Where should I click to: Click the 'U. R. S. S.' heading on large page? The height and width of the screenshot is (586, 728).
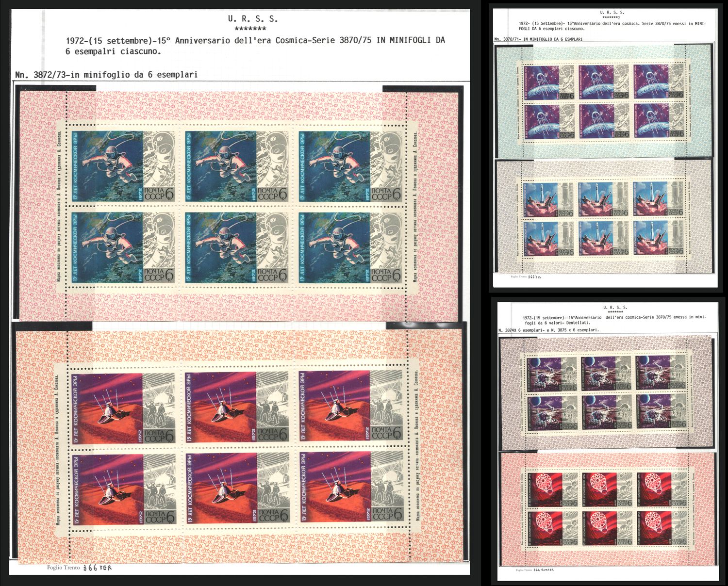pos(252,19)
